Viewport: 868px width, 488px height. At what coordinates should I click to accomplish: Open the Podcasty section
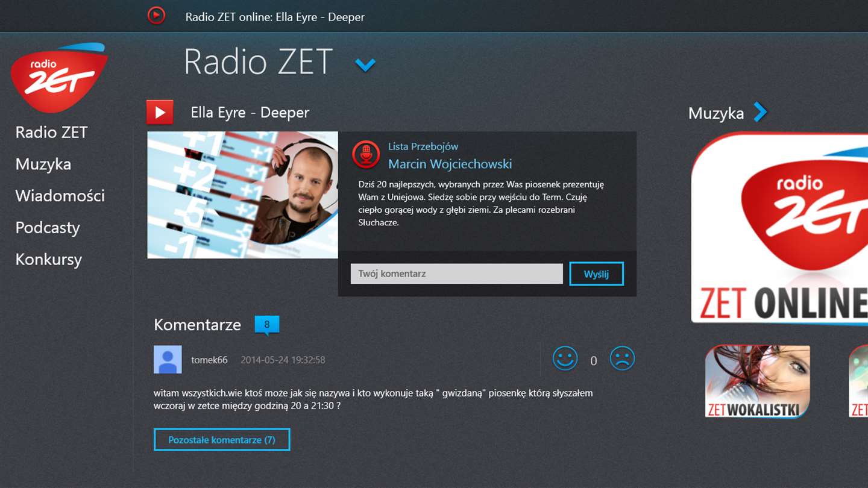pyautogui.click(x=48, y=228)
